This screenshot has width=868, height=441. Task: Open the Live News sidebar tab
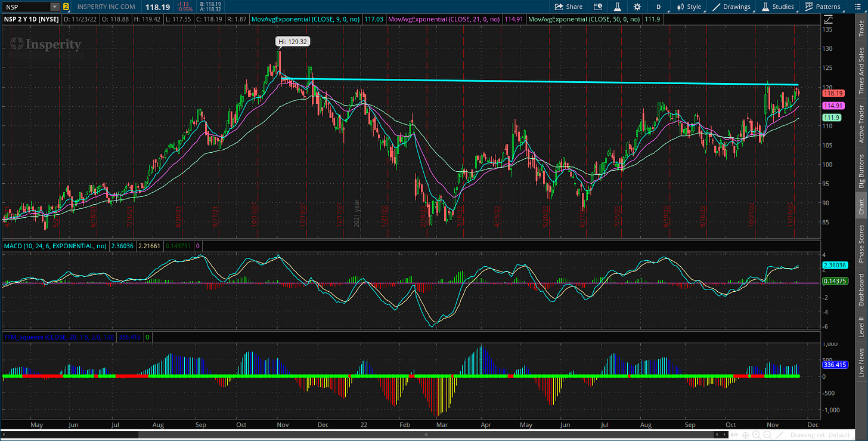pyautogui.click(x=861, y=363)
